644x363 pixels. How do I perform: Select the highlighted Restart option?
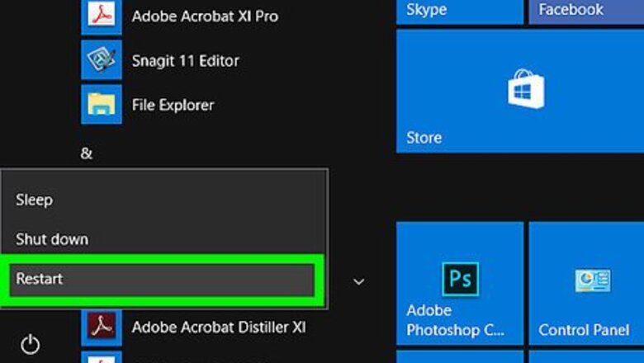click(163, 279)
